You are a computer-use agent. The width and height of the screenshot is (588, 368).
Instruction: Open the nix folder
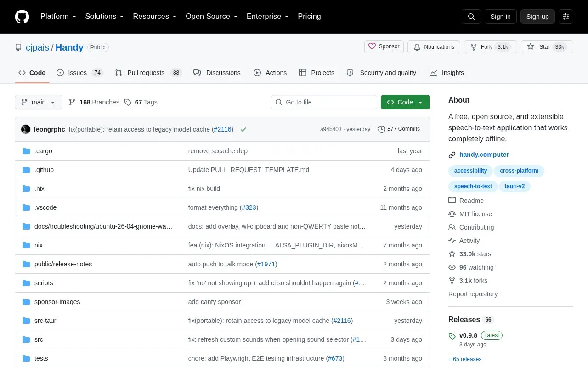39,245
